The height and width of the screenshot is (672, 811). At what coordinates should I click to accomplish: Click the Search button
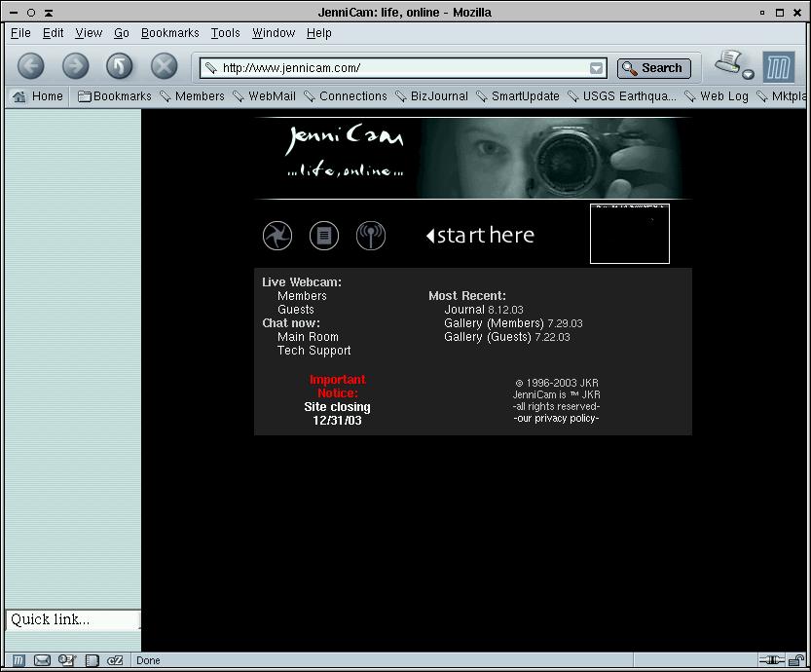pos(654,68)
